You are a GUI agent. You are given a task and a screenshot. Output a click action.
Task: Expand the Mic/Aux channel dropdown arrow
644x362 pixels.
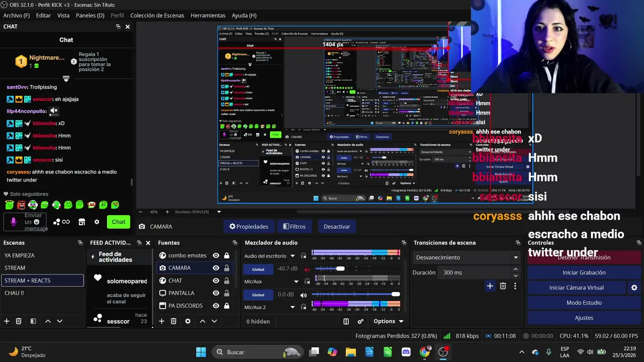click(x=296, y=282)
